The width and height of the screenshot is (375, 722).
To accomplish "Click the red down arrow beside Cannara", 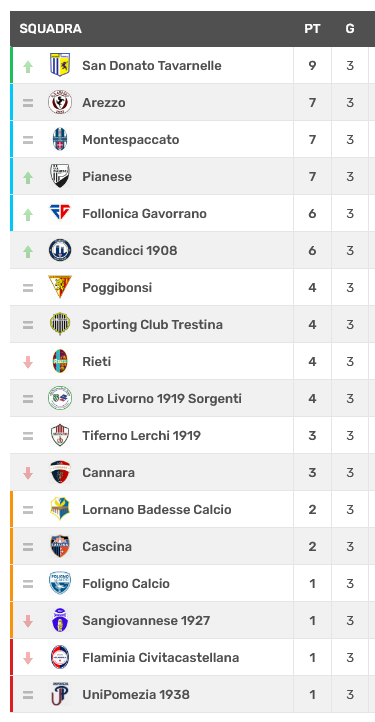I will 28,472.
